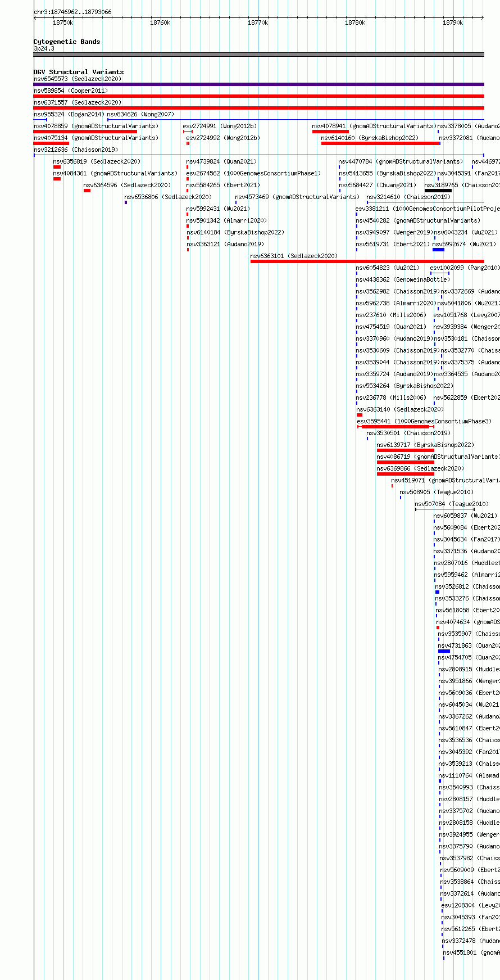Click the esv3595441 red feature glyph
500x980 pixels.
coord(396,427)
